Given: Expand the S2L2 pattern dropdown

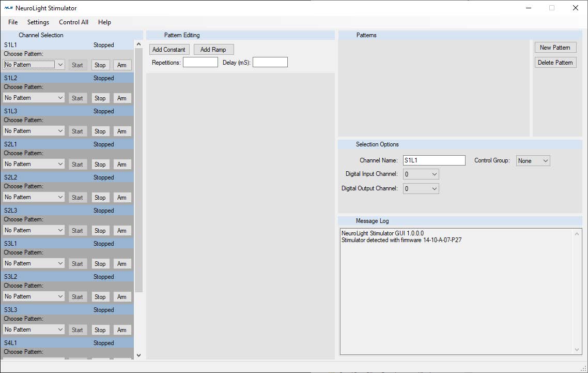Looking at the screenshot, I should coord(34,197).
